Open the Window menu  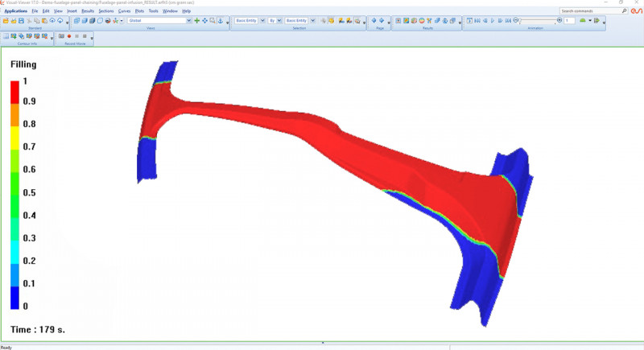[170, 11]
